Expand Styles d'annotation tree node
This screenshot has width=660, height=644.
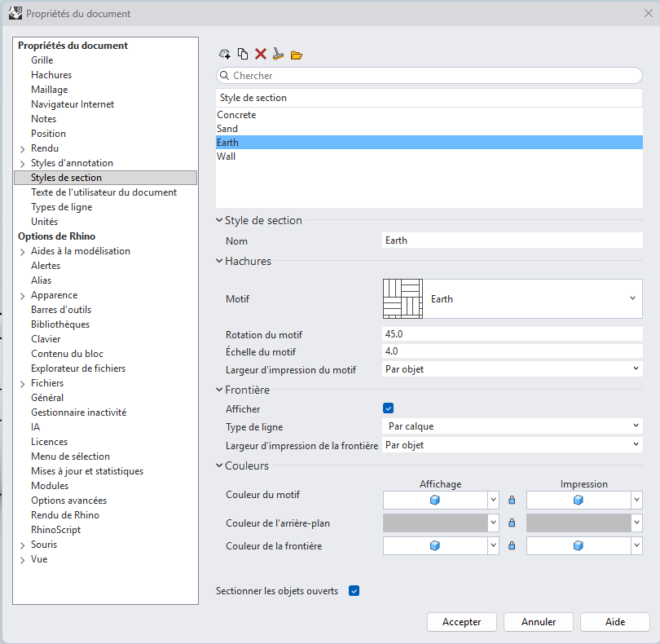23,164
